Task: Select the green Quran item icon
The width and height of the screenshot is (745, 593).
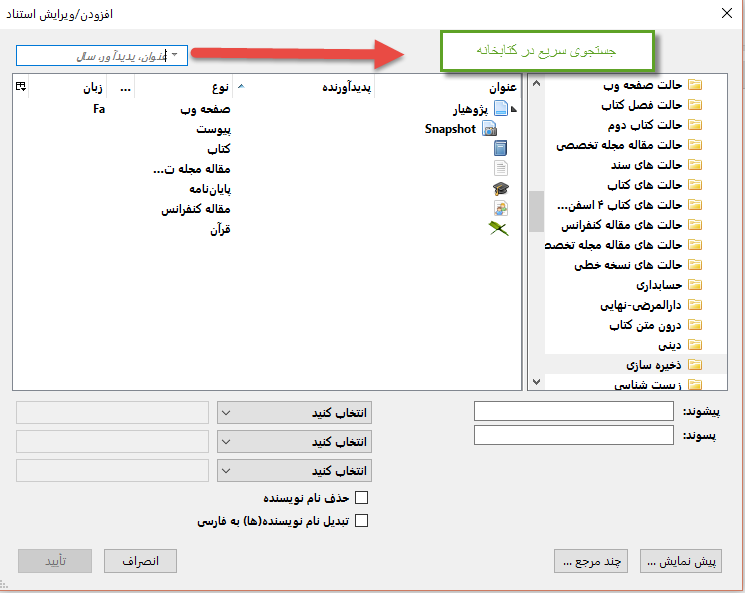Action: tap(499, 229)
